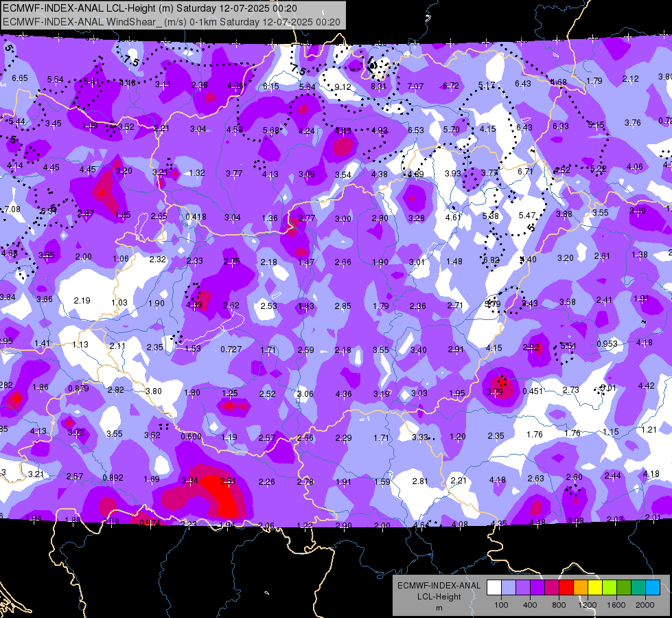The image size is (672, 618).
Task: Click the wind shear value 5.68
Action: click(x=271, y=130)
